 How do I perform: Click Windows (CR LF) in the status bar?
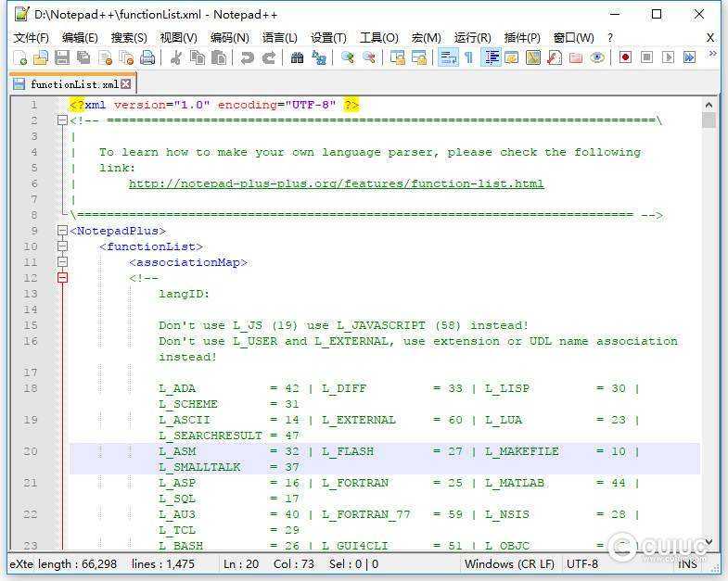click(509, 563)
